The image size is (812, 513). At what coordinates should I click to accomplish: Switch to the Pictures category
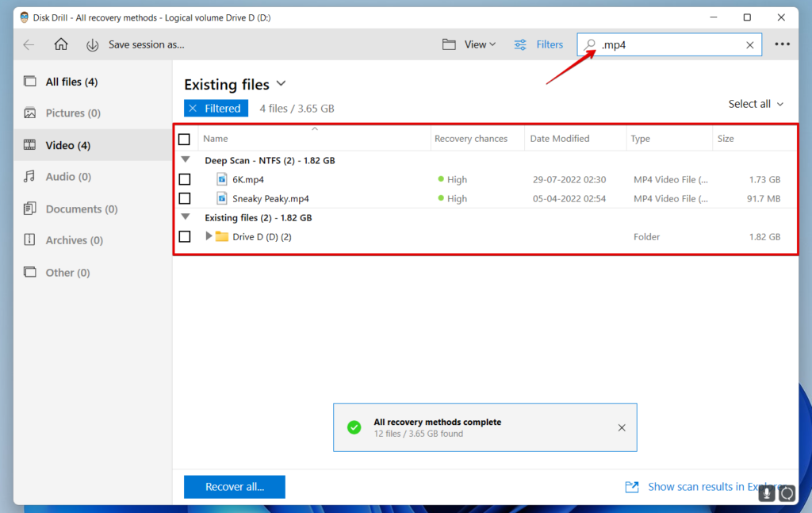coord(73,113)
